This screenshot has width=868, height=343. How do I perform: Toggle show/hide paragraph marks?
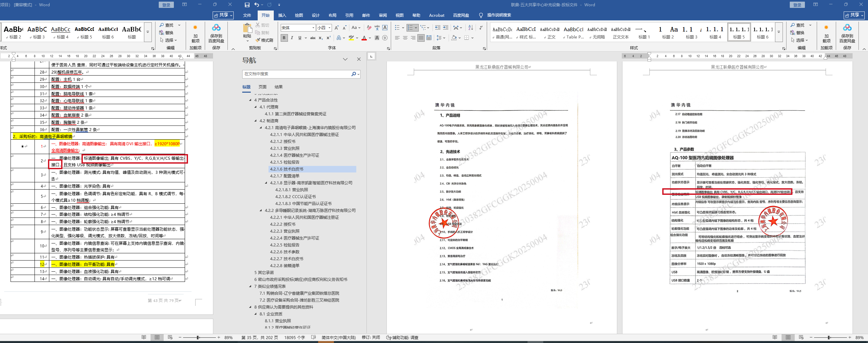(x=481, y=28)
